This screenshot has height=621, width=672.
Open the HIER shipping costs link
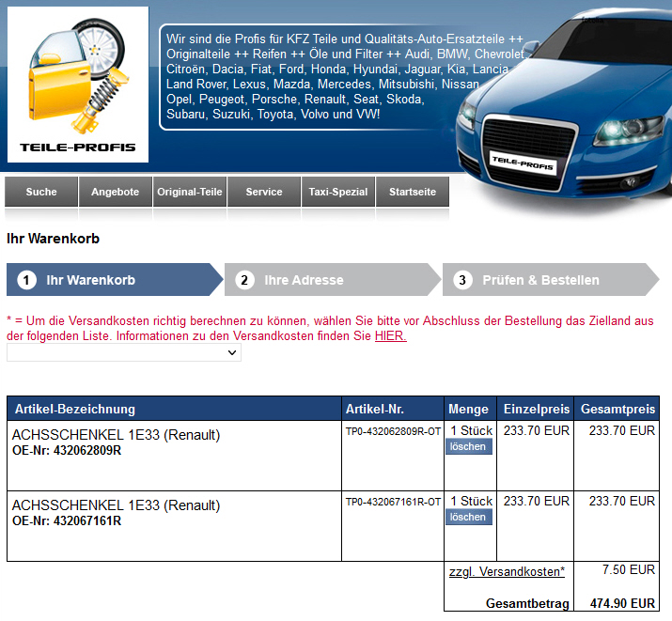point(390,336)
